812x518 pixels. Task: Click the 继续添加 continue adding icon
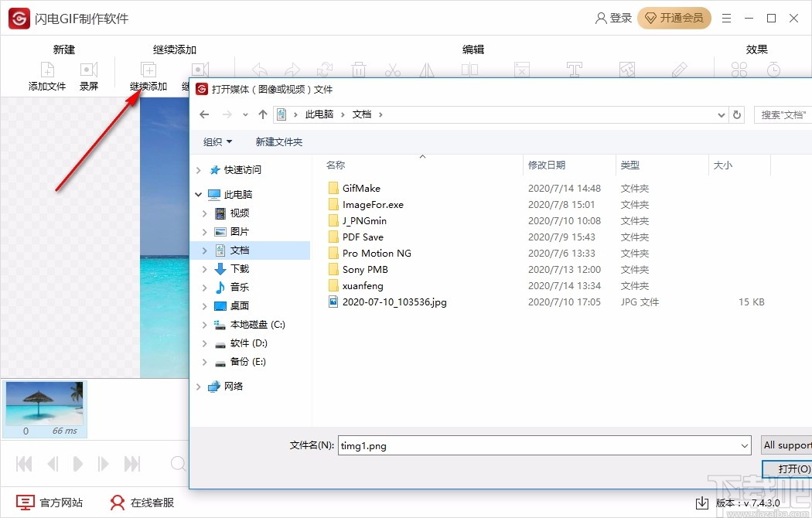(148, 70)
